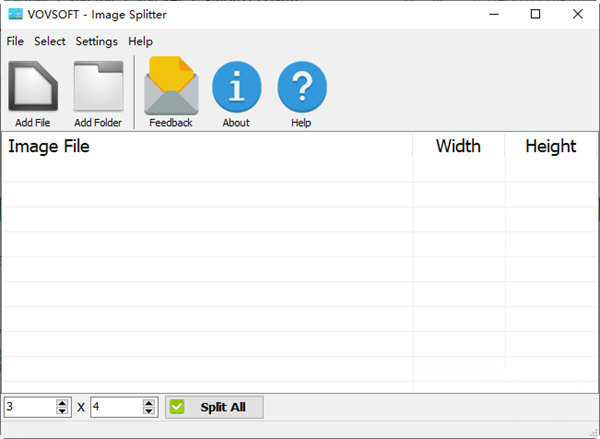Click the Split All button

tap(214, 407)
